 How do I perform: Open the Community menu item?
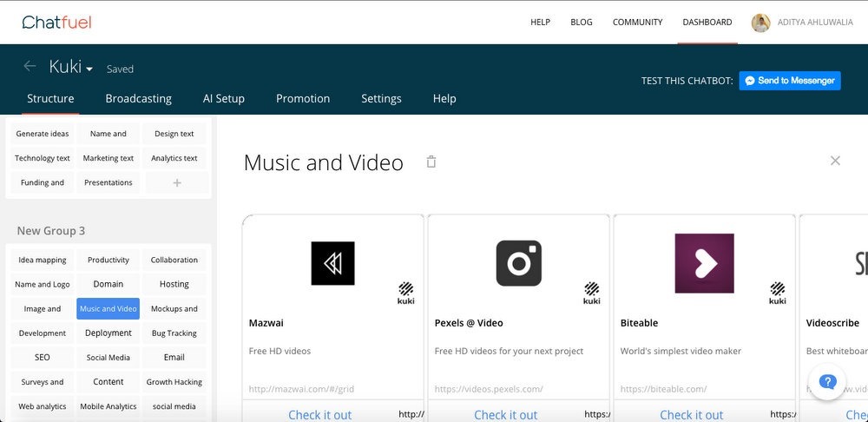[x=637, y=23]
